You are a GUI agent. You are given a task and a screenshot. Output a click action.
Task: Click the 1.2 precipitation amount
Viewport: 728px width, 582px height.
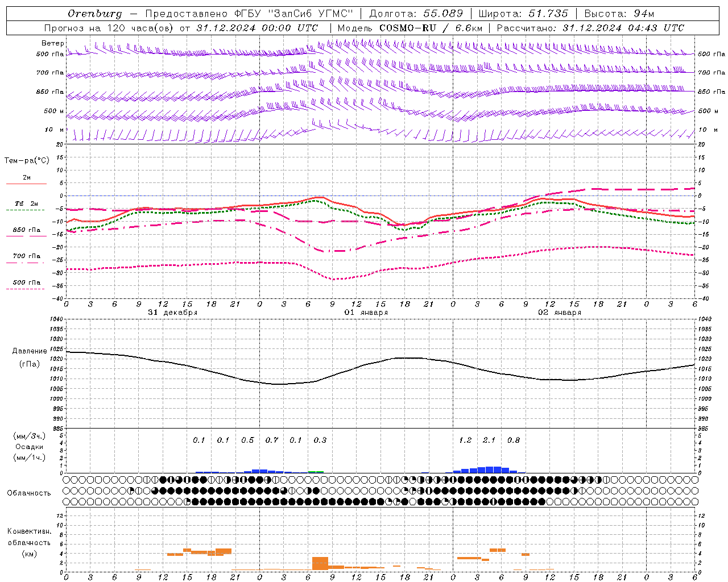pyautogui.click(x=465, y=440)
